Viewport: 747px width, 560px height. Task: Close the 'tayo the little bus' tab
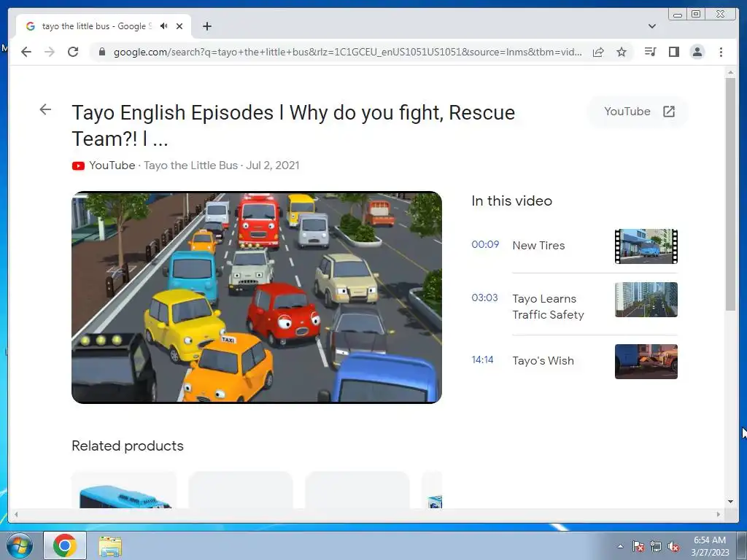coord(179,26)
